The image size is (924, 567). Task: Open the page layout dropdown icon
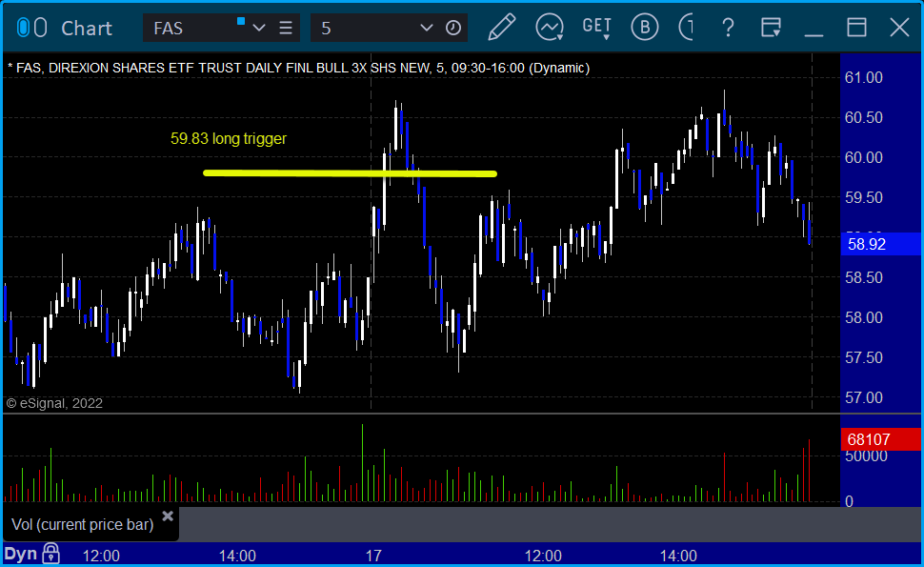click(771, 27)
